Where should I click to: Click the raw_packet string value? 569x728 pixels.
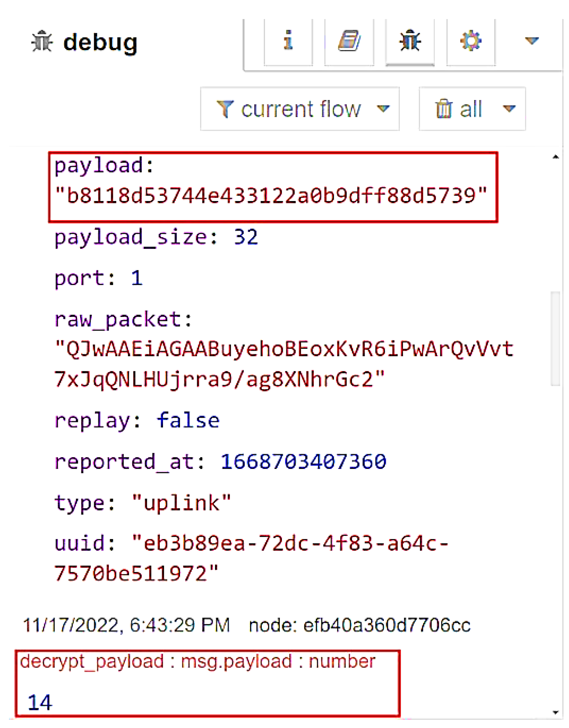pyautogui.click(x=284, y=364)
